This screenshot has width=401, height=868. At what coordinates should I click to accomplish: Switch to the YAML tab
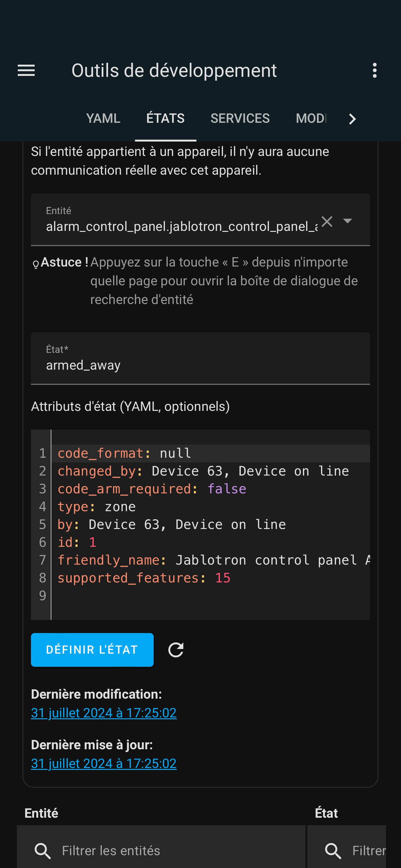click(103, 118)
